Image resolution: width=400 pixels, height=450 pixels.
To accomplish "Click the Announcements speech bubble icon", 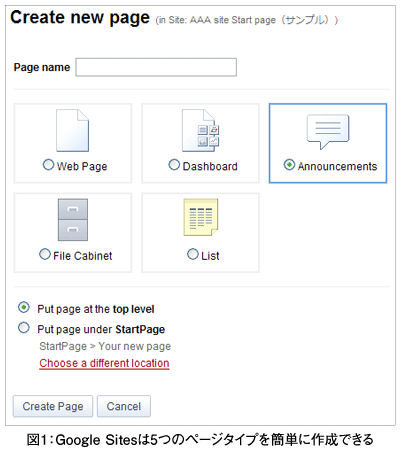I will (328, 132).
